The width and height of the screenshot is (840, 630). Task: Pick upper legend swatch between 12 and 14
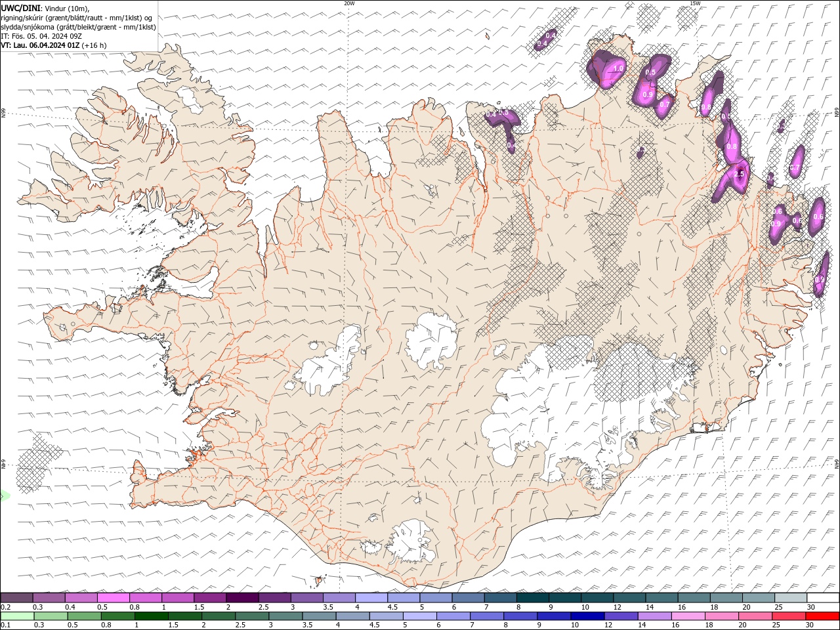click(629, 598)
